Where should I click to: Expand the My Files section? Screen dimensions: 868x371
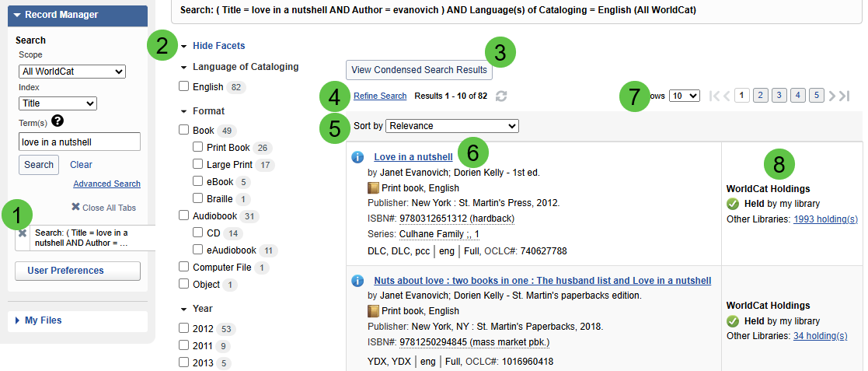17,320
